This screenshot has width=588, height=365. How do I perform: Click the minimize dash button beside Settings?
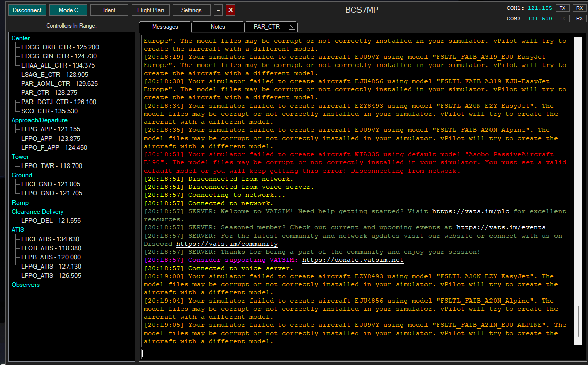pyautogui.click(x=218, y=10)
